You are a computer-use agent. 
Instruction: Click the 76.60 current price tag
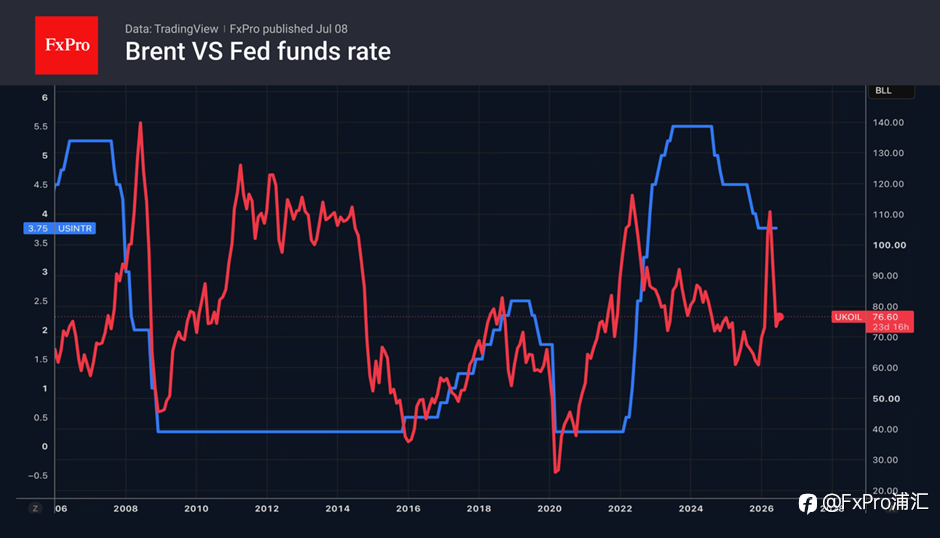(x=885, y=317)
